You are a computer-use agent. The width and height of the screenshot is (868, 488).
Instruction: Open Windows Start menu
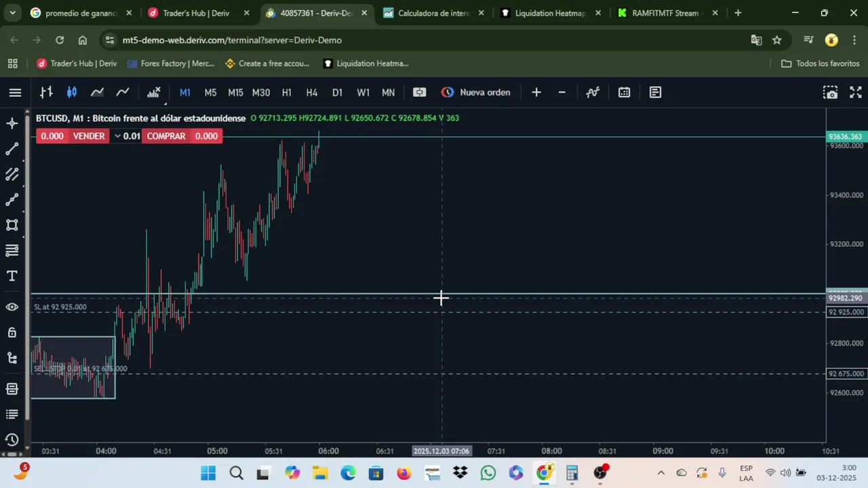click(x=208, y=473)
